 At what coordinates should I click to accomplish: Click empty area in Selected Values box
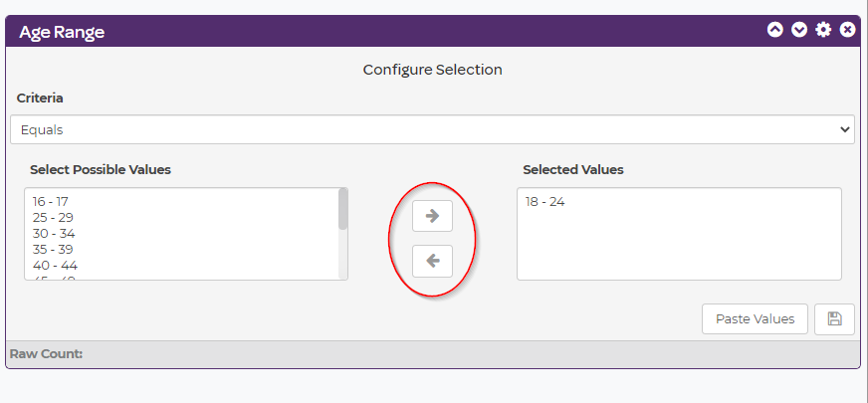point(679,249)
